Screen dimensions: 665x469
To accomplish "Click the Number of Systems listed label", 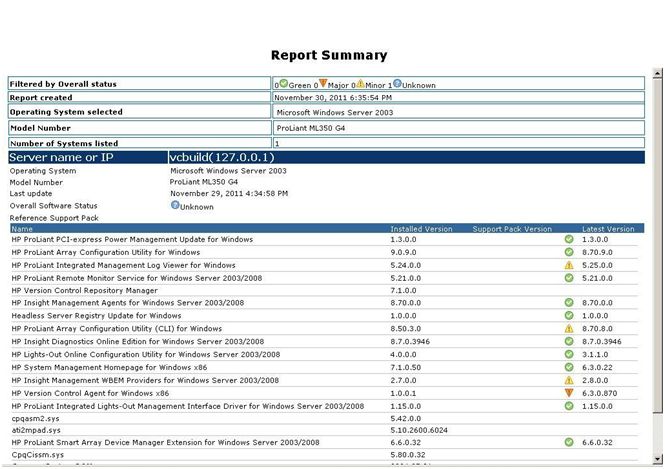I will click(x=64, y=143).
